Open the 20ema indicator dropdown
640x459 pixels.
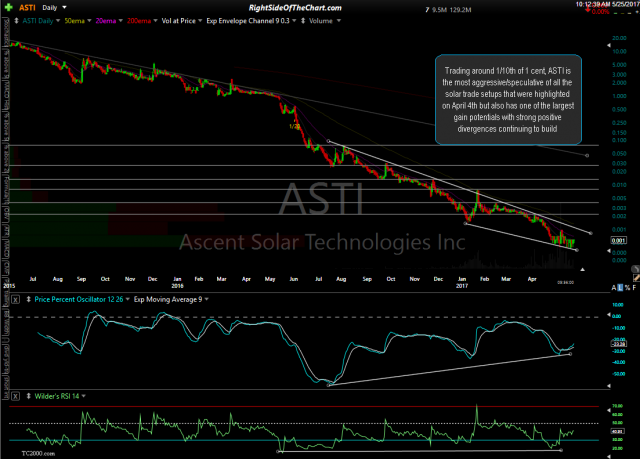click(120, 21)
